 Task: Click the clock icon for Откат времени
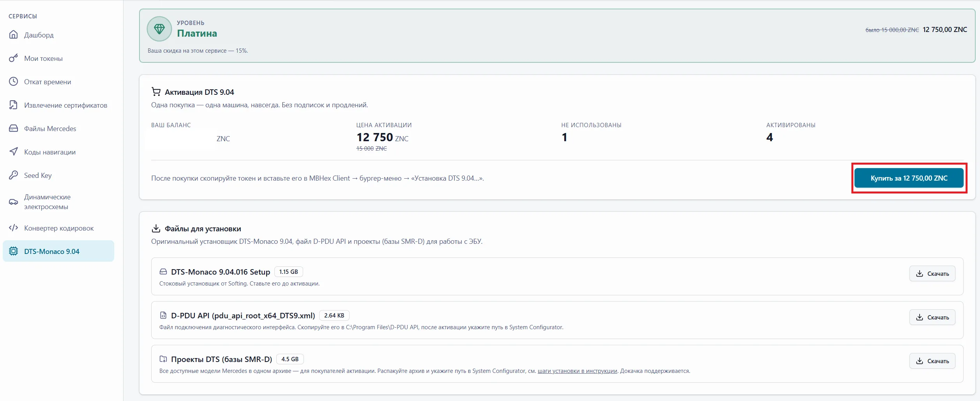click(x=13, y=82)
